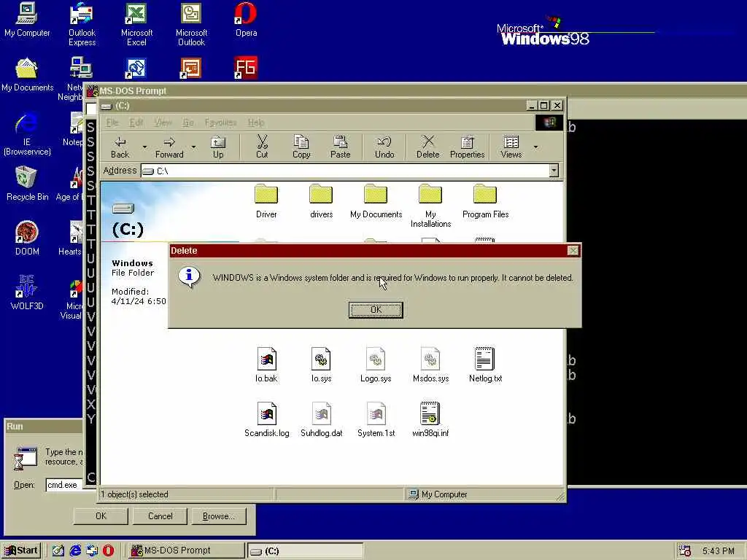This screenshot has width=747, height=560.
Task: Click the Views toolbar button
Action: (x=511, y=147)
